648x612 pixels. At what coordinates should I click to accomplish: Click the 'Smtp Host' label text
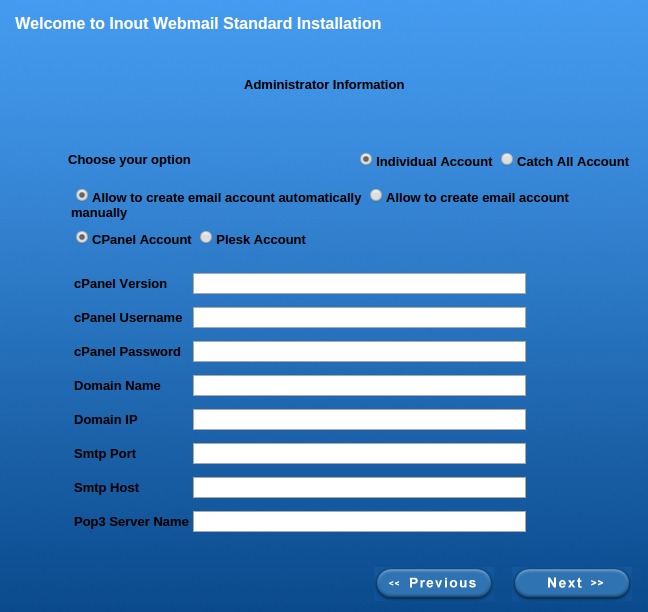106,488
